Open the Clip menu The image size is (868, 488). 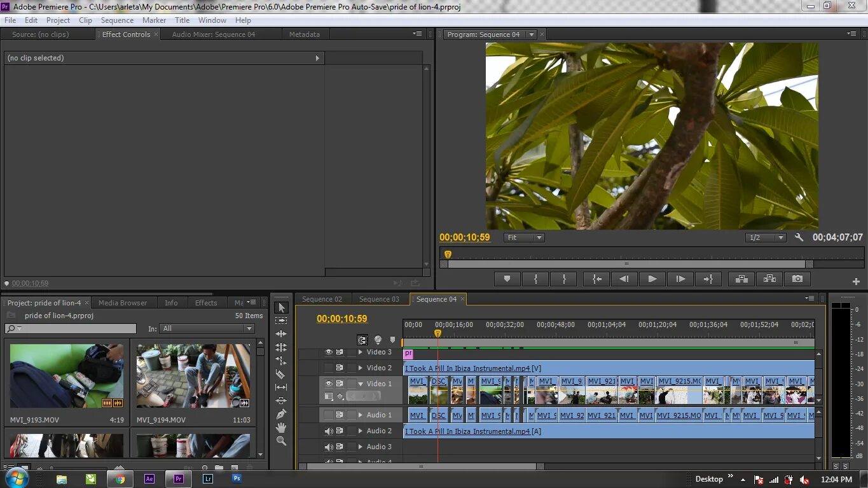85,20
